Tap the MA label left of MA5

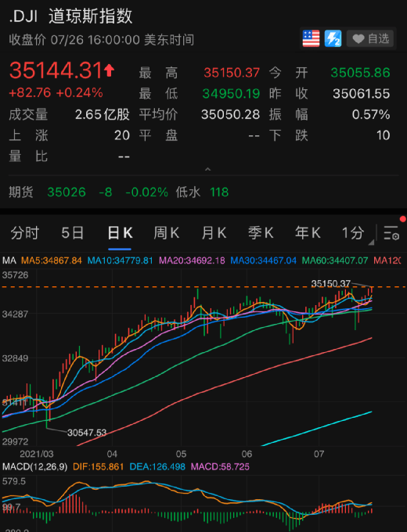(x=9, y=261)
